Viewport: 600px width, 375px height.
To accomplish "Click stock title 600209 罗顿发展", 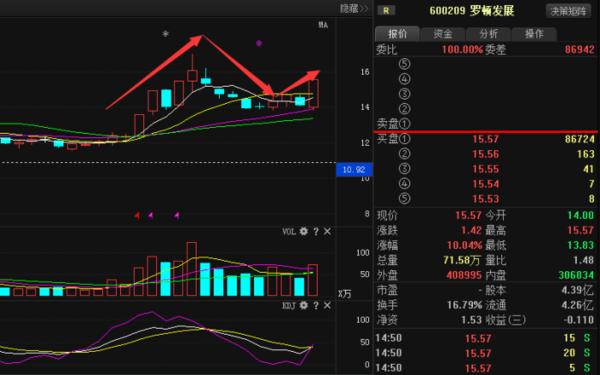I will [471, 10].
